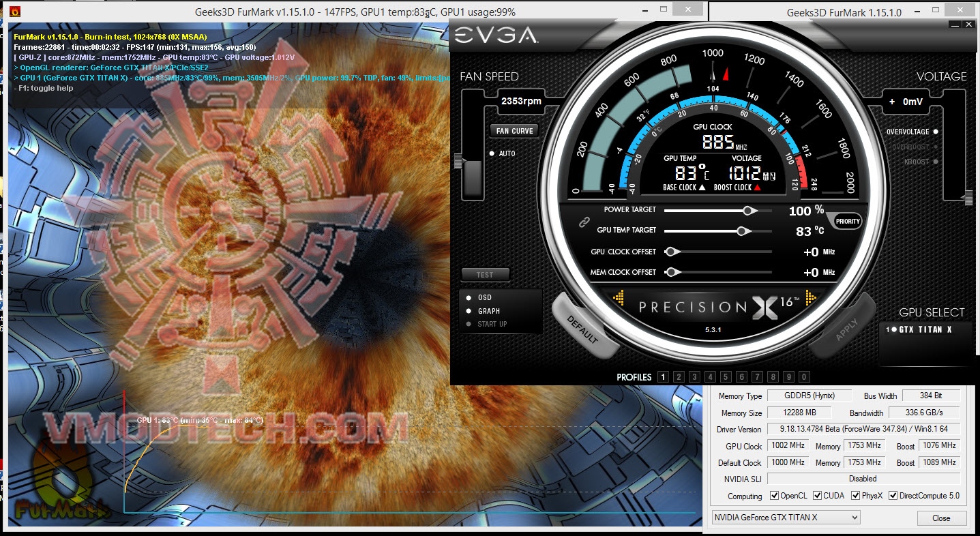The image size is (980, 536).
Task: Click the NVIDIA SLI Disabled field
Action: click(x=863, y=479)
